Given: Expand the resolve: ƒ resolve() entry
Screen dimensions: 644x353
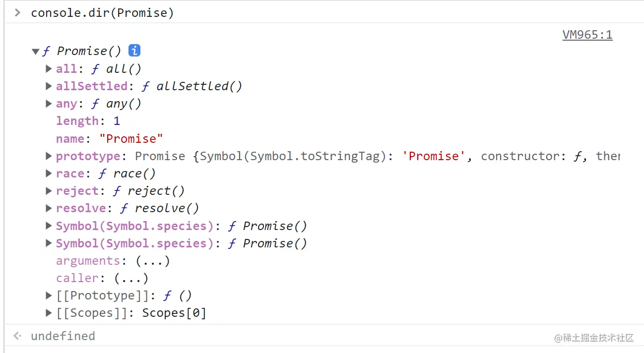Looking at the screenshot, I should [x=49, y=208].
